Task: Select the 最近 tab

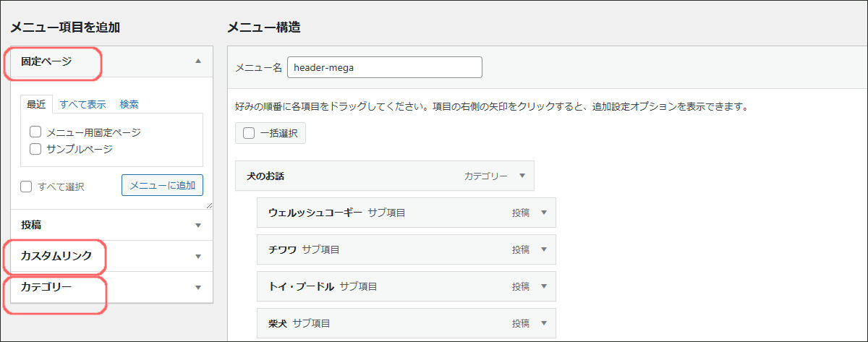Action: 36,104
